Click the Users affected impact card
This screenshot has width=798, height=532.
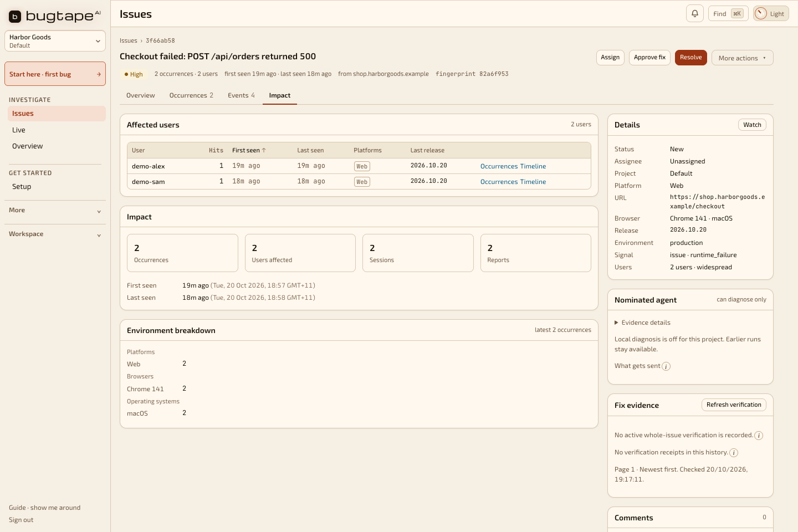tap(300, 253)
